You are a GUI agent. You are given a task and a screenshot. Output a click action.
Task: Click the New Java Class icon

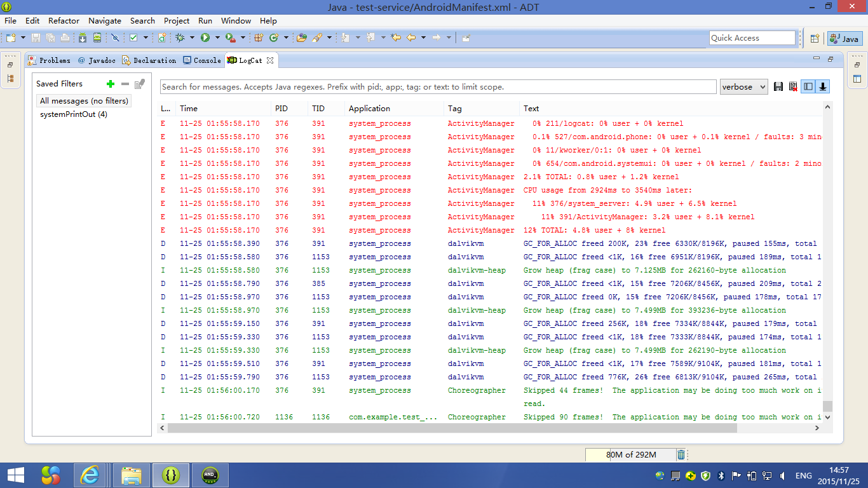click(274, 38)
